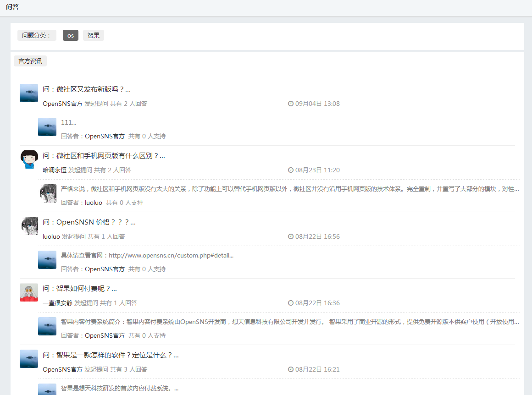Open answerer luoluo under 严格来说 answer
This screenshot has width=532, height=395.
coord(93,203)
